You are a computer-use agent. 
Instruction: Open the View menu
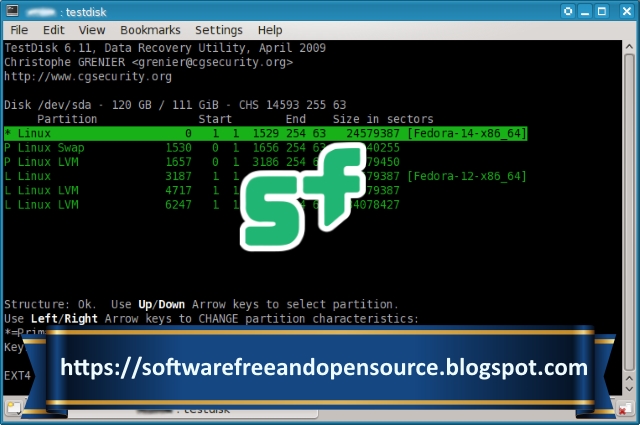click(91, 30)
